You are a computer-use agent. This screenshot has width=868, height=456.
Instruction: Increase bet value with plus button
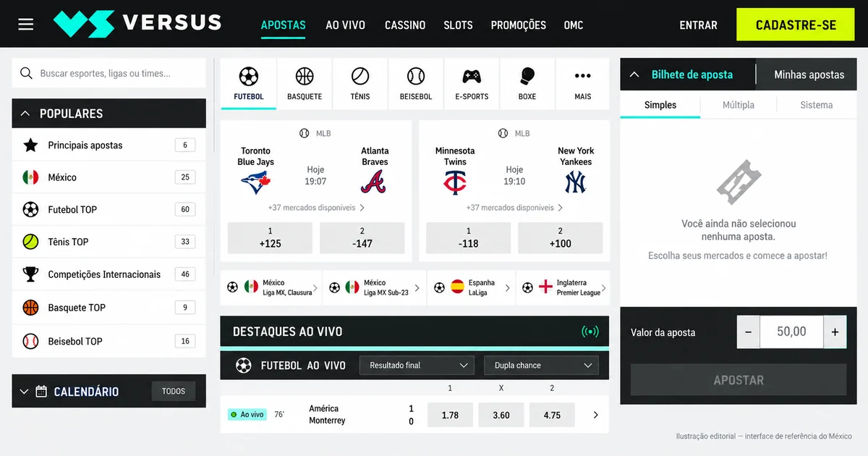click(835, 332)
